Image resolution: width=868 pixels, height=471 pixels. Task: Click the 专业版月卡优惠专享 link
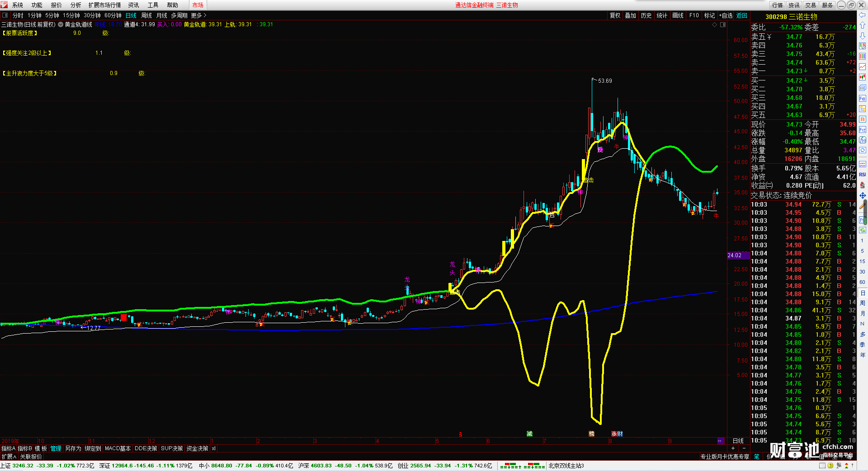pyautogui.click(x=725, y=457)
